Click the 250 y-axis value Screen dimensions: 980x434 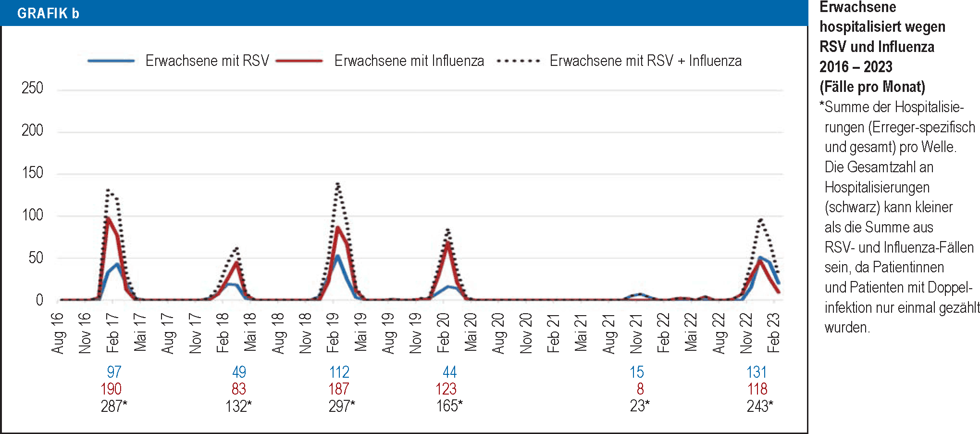(x=32, y=88)
